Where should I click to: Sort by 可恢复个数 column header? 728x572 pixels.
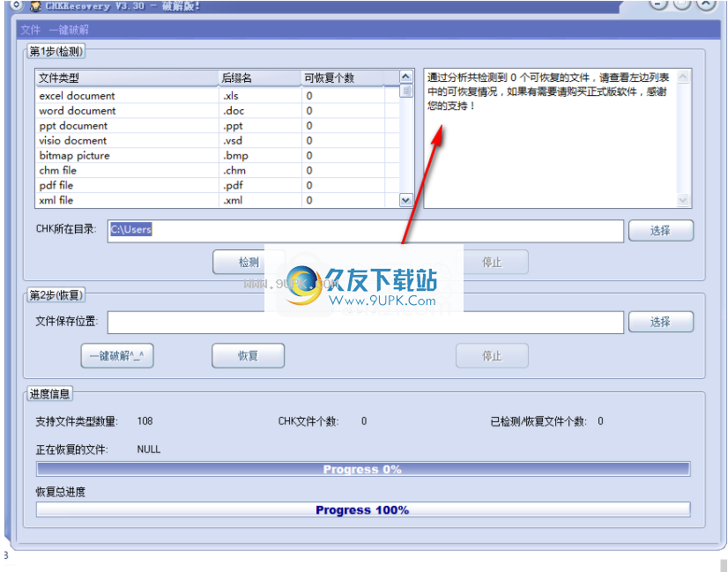[343, 78]
